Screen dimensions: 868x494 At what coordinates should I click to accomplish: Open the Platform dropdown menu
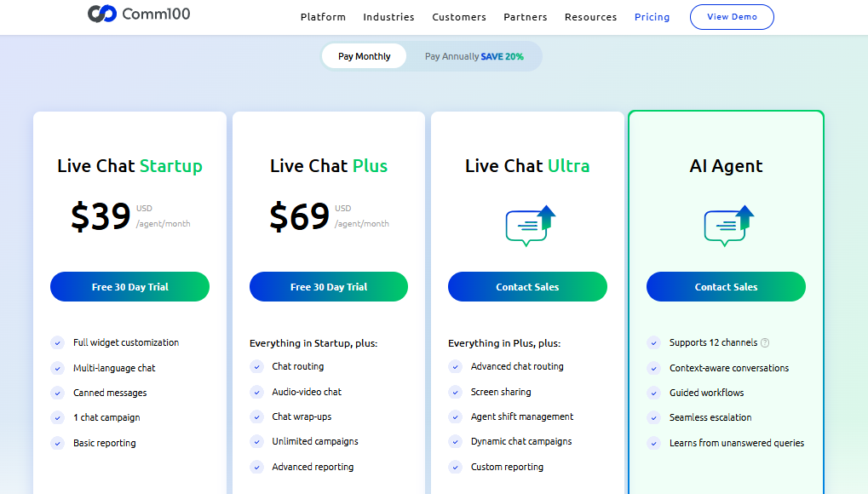click(x=323, y=16)
